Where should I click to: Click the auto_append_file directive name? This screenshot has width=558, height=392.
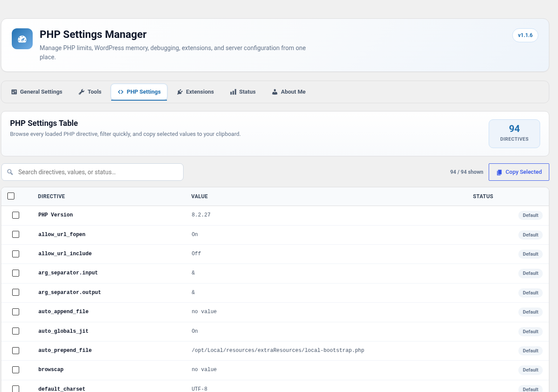(x=63, y=312)
